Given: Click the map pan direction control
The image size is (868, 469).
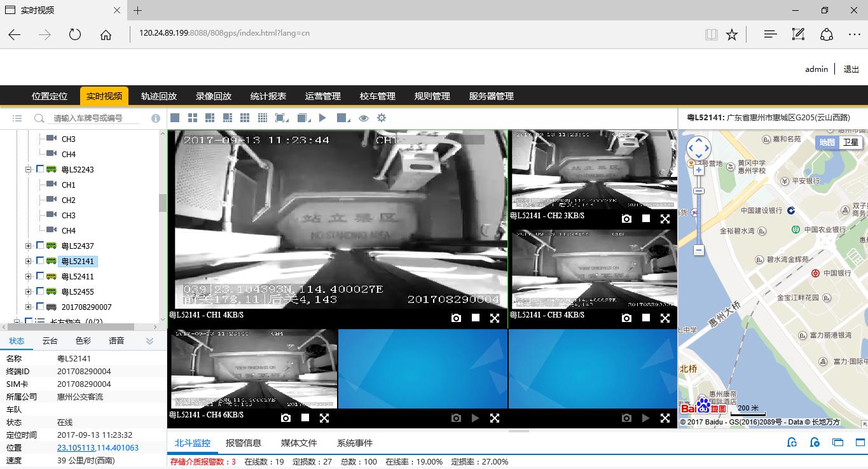Looking at the screenshot, I should coord(699,148).
